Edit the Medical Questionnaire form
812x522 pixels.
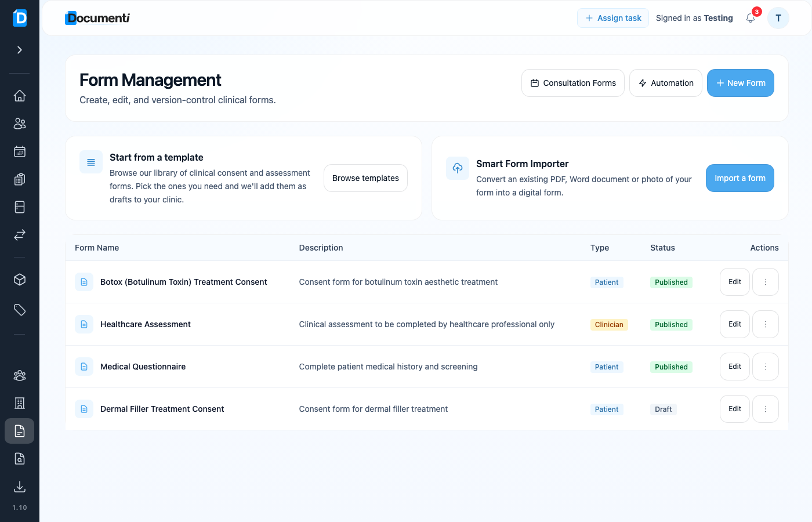pyautogui.click(x=735, y=367)
